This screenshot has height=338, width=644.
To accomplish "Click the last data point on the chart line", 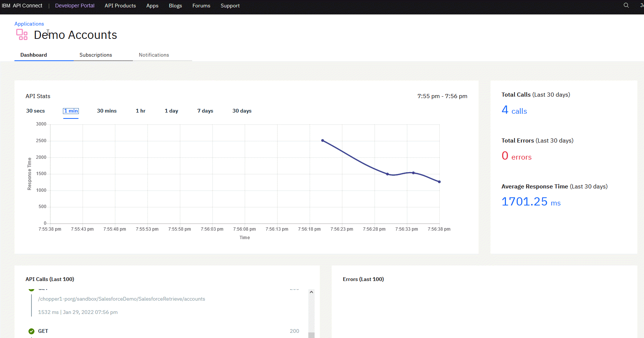I will pyautogui.click(x=439, y=182).
